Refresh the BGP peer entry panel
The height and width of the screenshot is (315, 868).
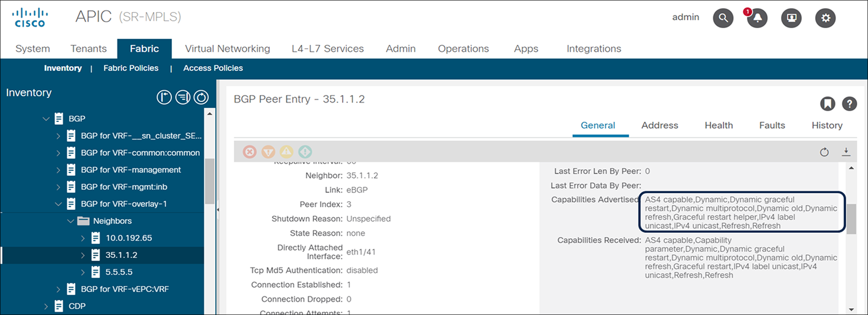pyautogui.click(x=824, y=152)
